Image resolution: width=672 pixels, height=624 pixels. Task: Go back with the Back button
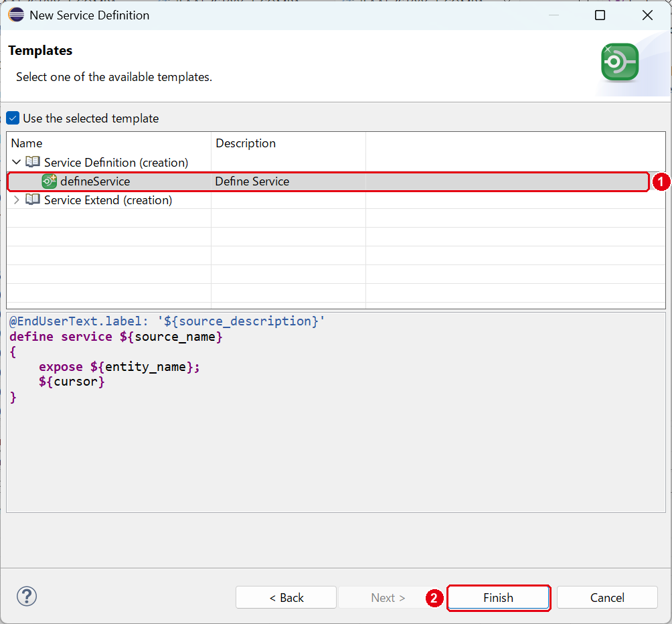coord(286,597)
